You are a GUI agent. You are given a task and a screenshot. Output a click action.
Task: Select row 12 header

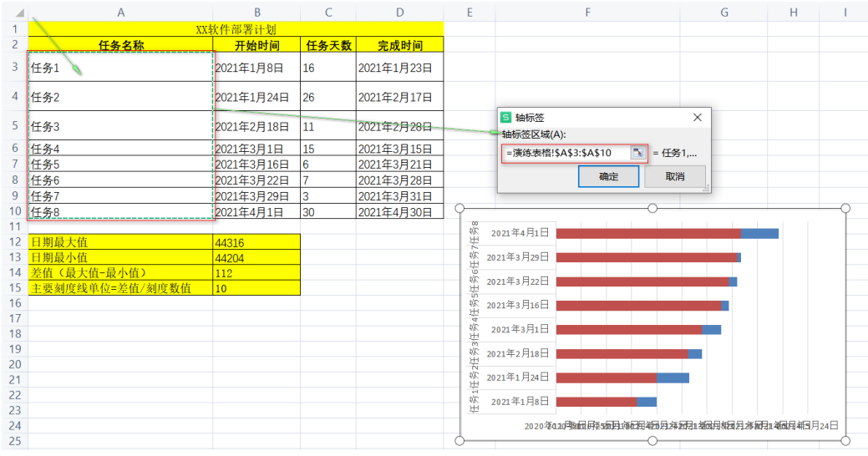click(x=13, y=242)
